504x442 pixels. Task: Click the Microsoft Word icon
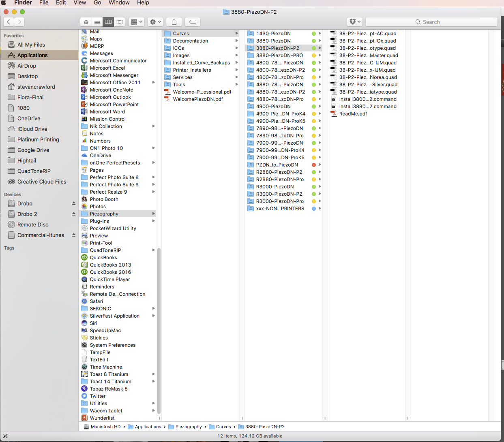84,112
